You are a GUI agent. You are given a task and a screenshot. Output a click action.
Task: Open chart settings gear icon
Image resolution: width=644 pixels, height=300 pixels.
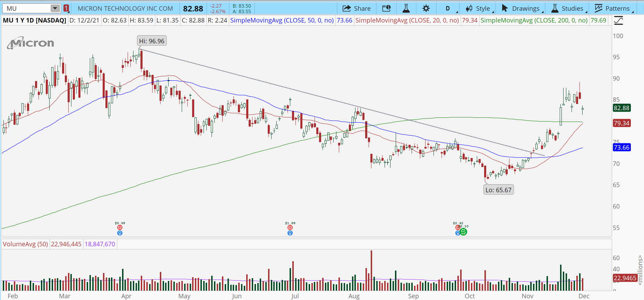tap(426, 8)
